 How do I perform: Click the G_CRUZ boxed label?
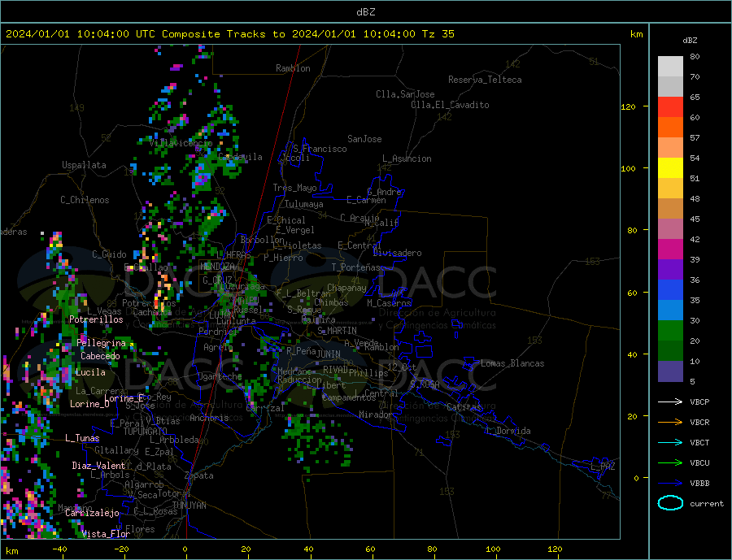pos(217,280)
